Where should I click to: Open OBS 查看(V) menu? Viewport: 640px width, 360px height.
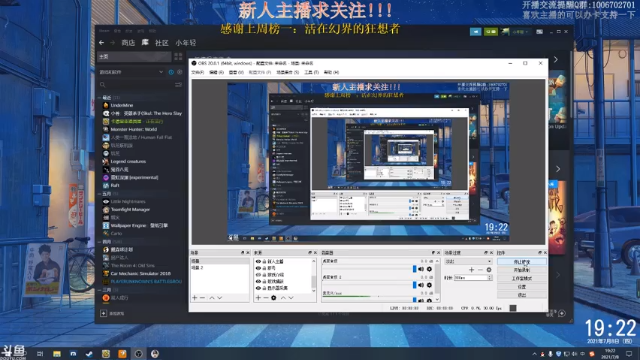[236, 72]
